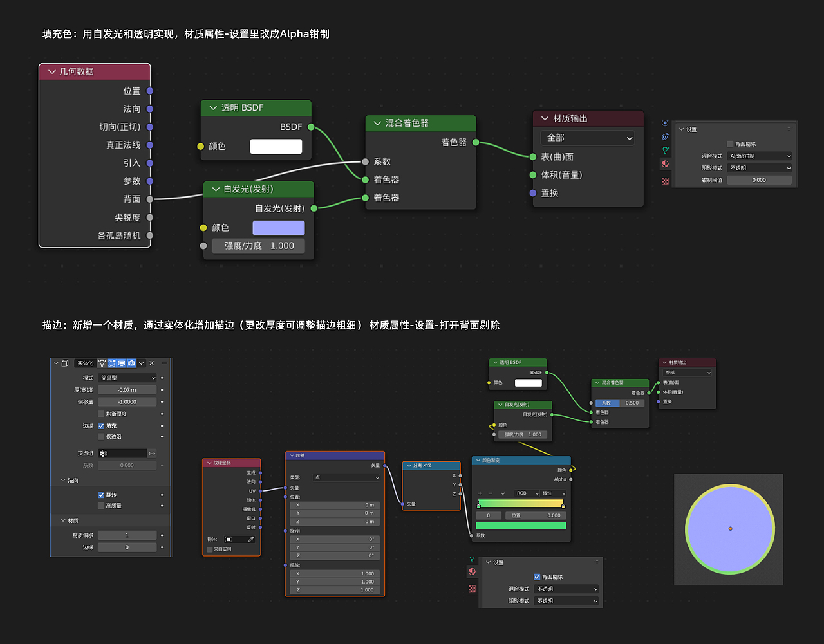Viewport: 824px width, 644px height.
Task: Click animate dot beside 偏移量 field
Action: pyautogui.click(x=162, y=402)
